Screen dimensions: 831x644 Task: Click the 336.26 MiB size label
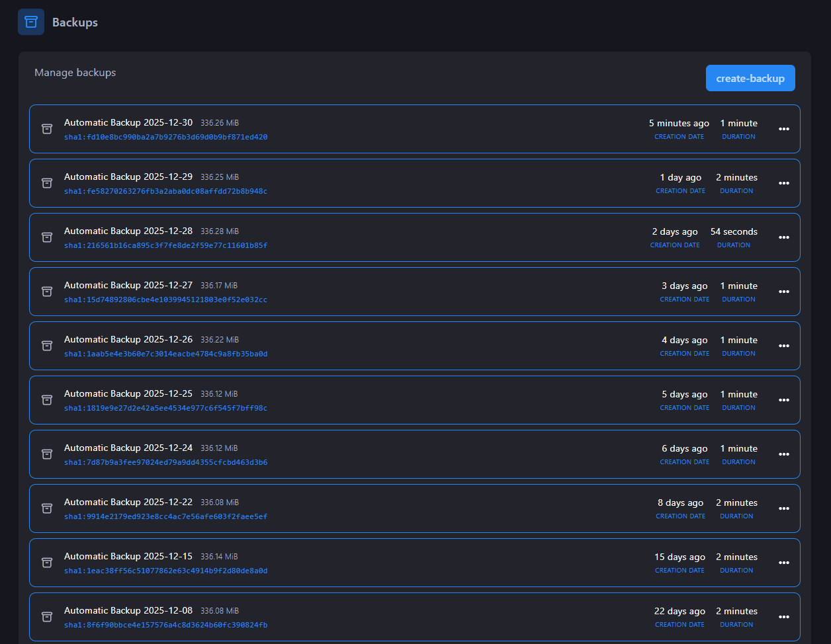pyautogui.click(x=220, y=123)
